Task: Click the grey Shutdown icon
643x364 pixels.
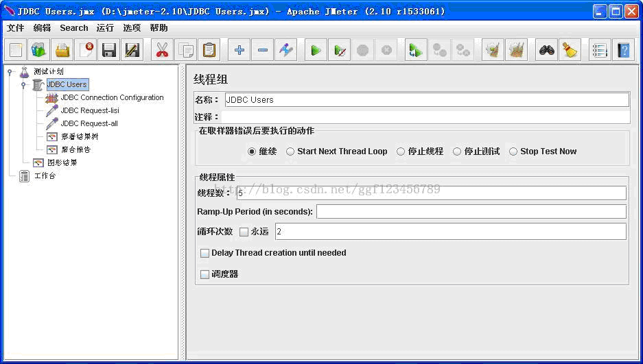Action: (x=386, y=50)
